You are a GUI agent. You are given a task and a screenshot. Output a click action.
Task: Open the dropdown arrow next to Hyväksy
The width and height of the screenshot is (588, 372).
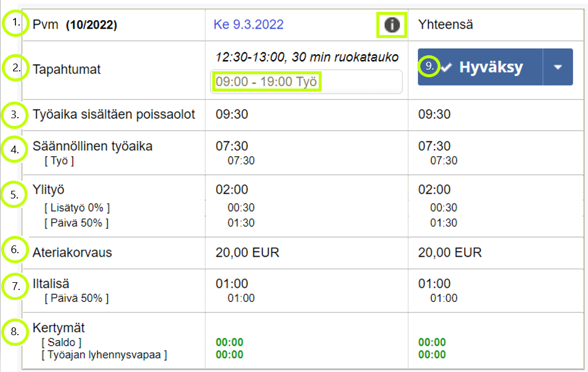[x=558, y=67]
